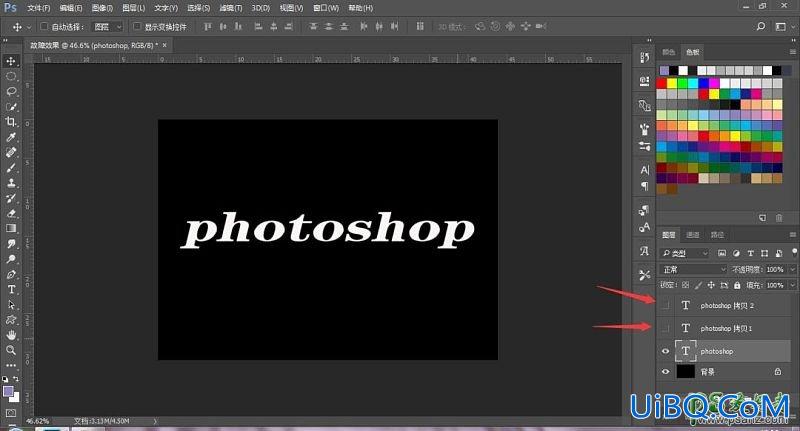Toggle lock transparent pixels in the Layers panel
Viewport: 800px width, 431px height.
point(686,285)
